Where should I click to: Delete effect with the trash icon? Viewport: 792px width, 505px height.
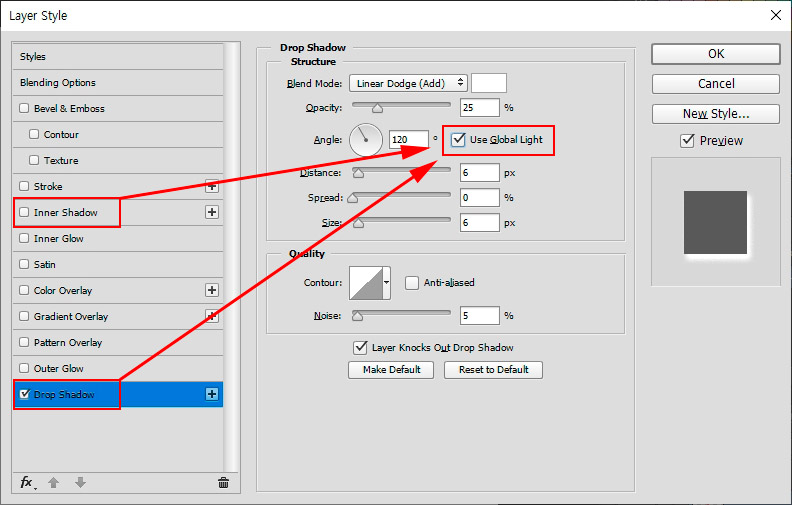pos(223,483)
